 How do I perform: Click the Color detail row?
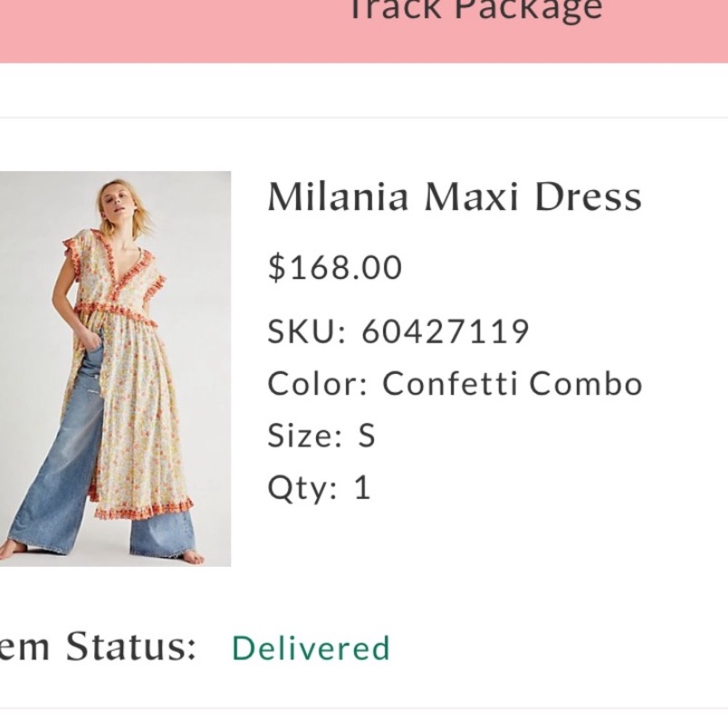click(456, 381)
